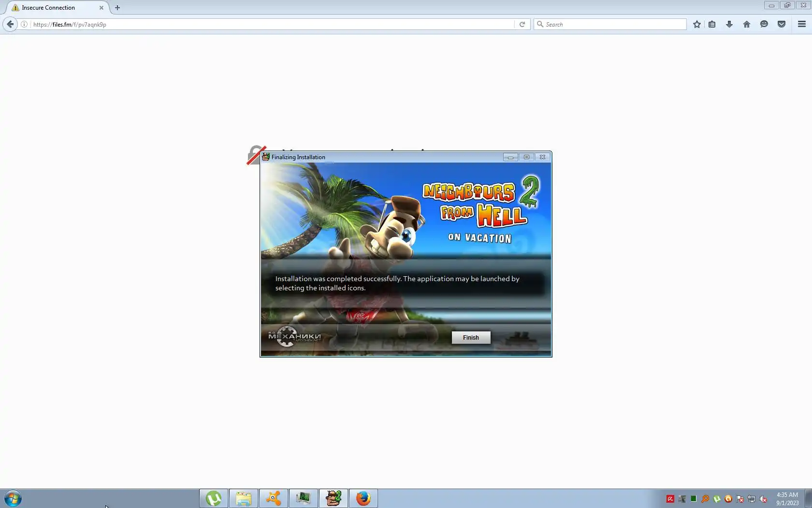812x508 pixels.
Task: Go back in Firefox
Action: pos(10,24)
